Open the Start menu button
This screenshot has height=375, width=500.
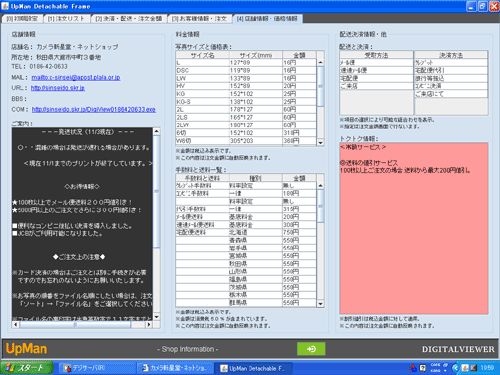coord(27,368)
